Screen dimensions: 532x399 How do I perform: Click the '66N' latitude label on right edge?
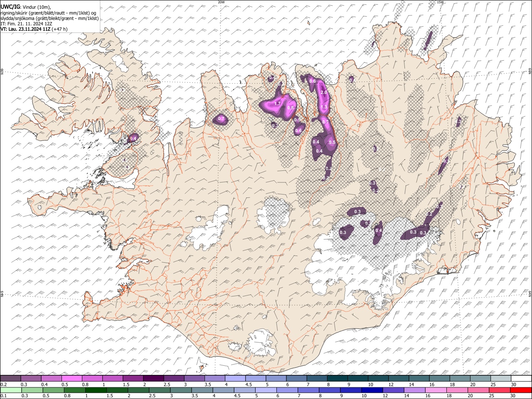pyautogui.click(x=530, y=71)
